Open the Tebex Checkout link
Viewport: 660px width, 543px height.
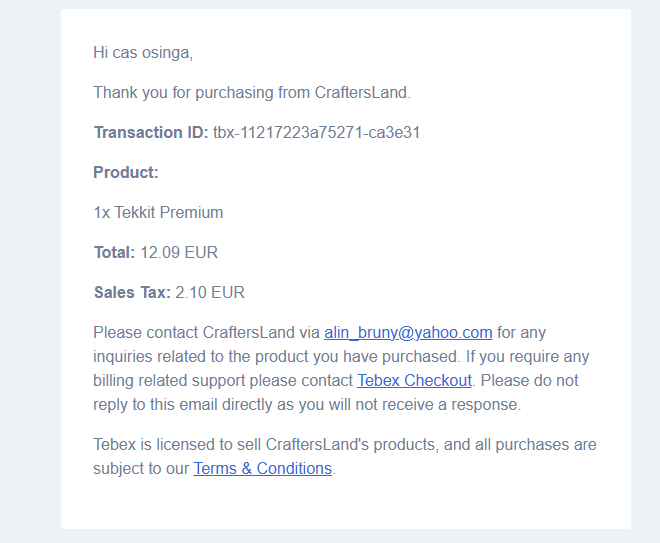(x=414, y=381)
